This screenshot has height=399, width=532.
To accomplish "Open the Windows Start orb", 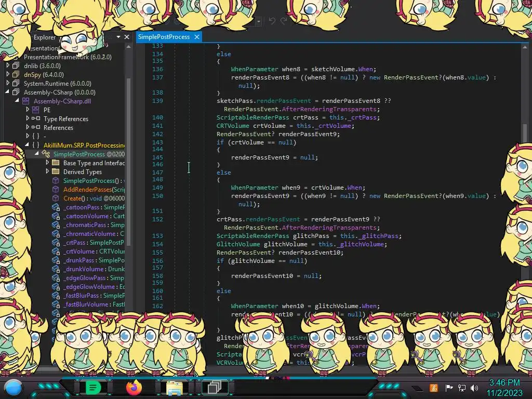I will (14, 388).
